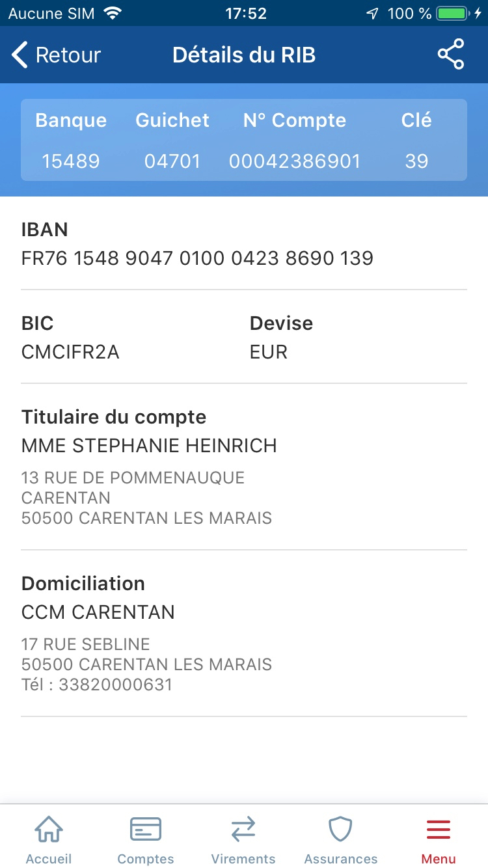Tap the account number 00042386901
This screenshot has height=868, width=488.
[x=295, y=161]
